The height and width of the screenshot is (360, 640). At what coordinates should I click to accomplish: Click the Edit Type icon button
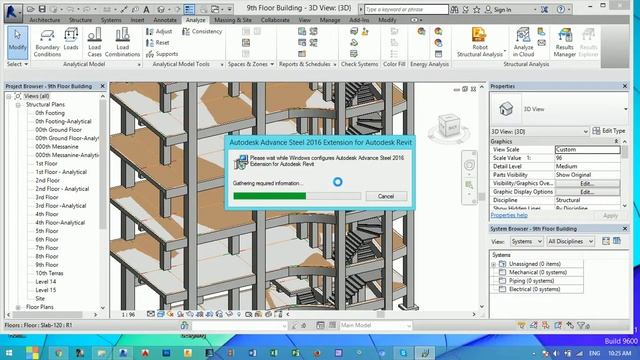(596, 131)
